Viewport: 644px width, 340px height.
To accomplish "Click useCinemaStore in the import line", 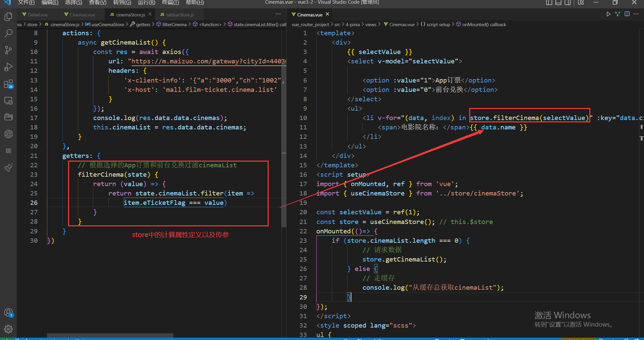I will click(x=378, y=193).
